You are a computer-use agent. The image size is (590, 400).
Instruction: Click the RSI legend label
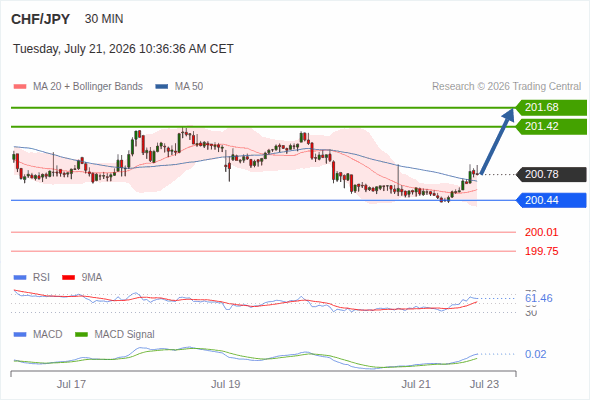pos(41,278)
